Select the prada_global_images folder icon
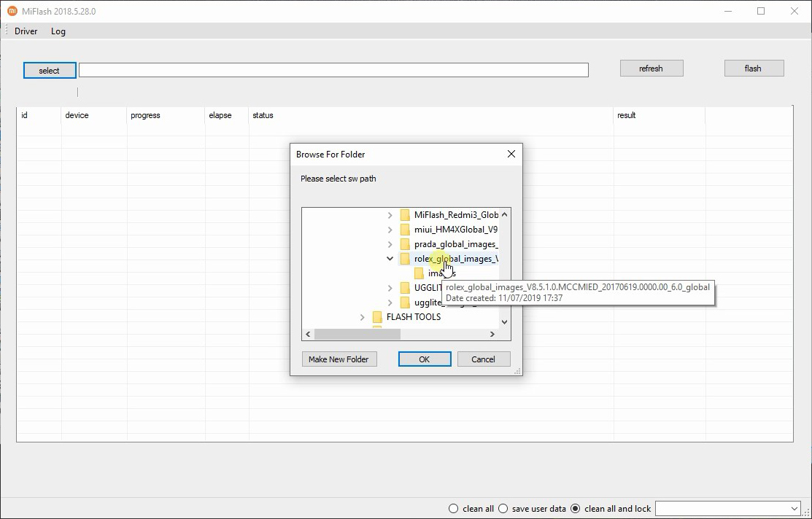812x519 pixels. 405,244
